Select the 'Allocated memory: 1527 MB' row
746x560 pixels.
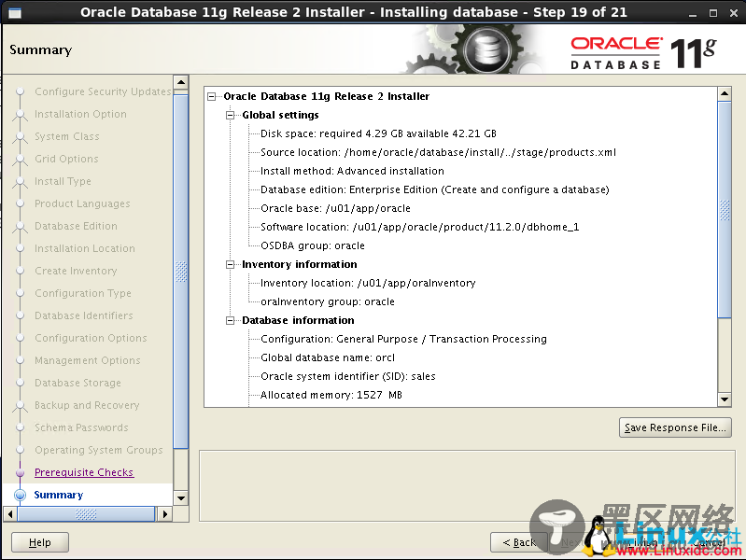331,395
